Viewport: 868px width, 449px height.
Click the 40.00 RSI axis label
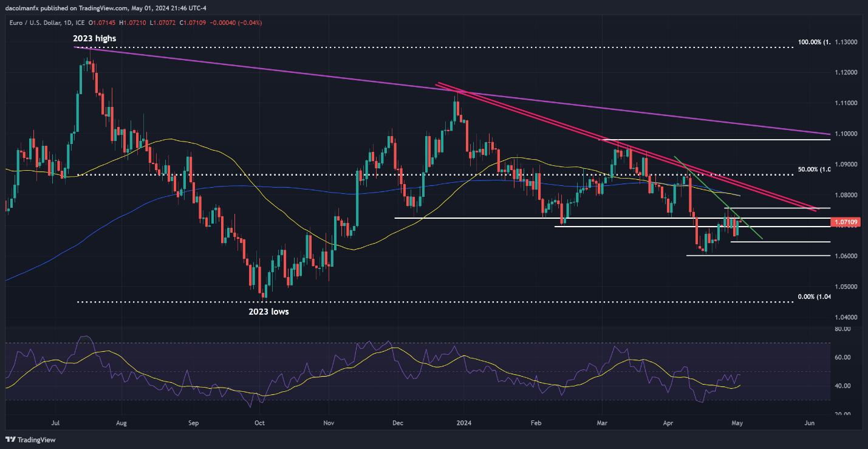click(842, 386)
